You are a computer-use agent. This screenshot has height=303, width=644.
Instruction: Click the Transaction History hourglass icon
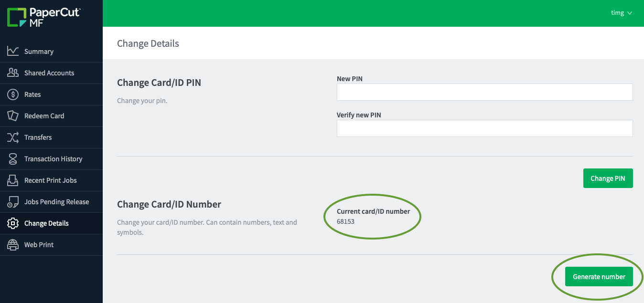pos(13,159)
